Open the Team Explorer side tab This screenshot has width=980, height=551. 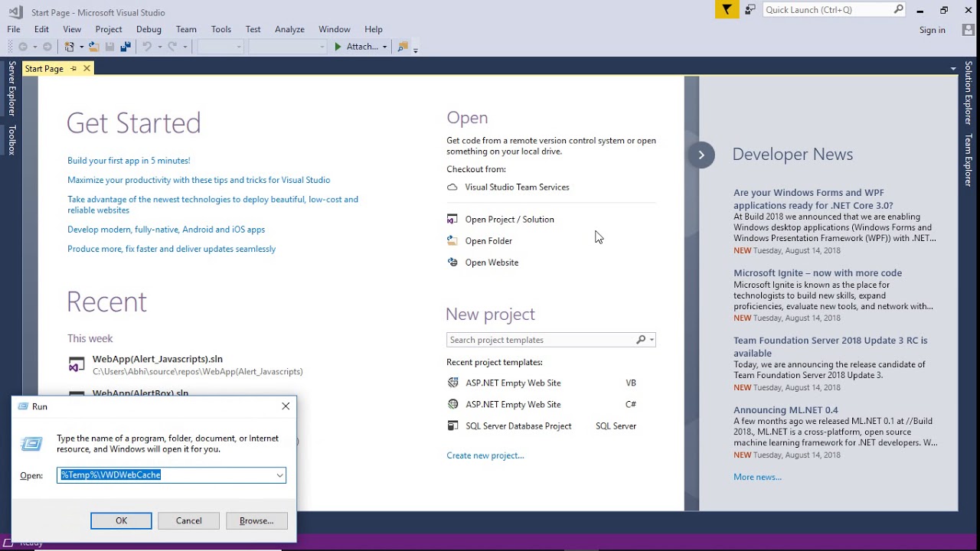tap(969, 160)
